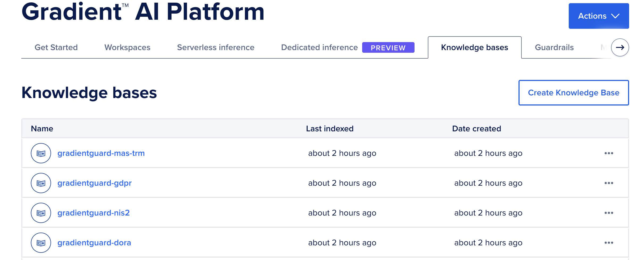
Task: Open the more options menu for gradientguard-dora
Action: tap(609, 243)
